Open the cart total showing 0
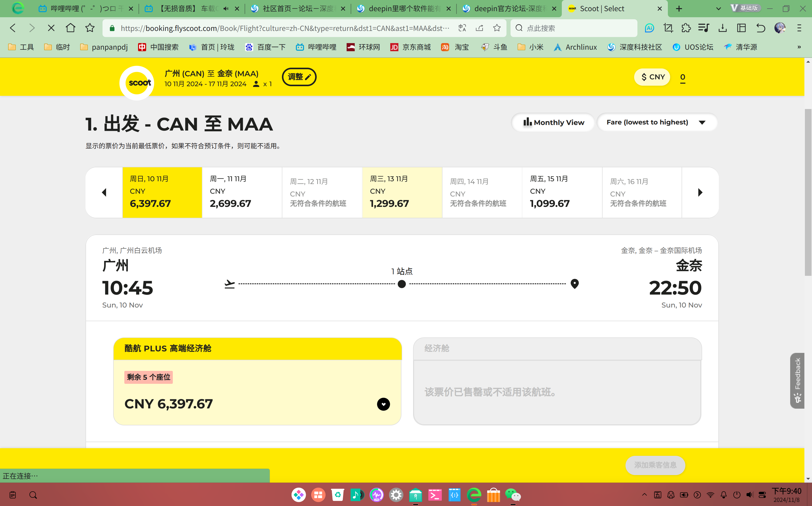 click(x=683, y=77)
